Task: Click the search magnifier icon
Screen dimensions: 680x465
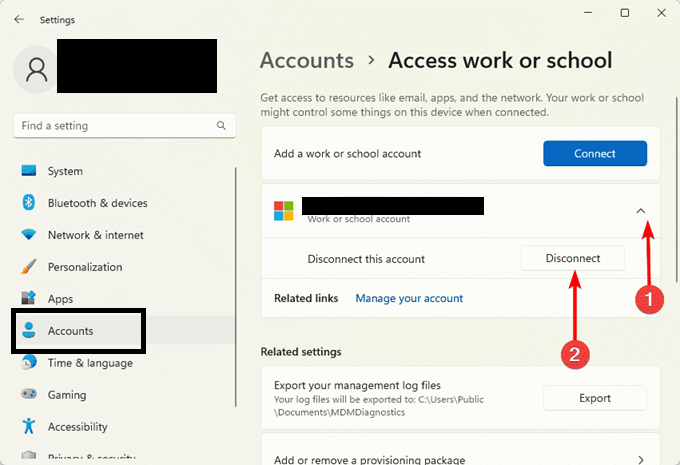Action: [221, 125]
